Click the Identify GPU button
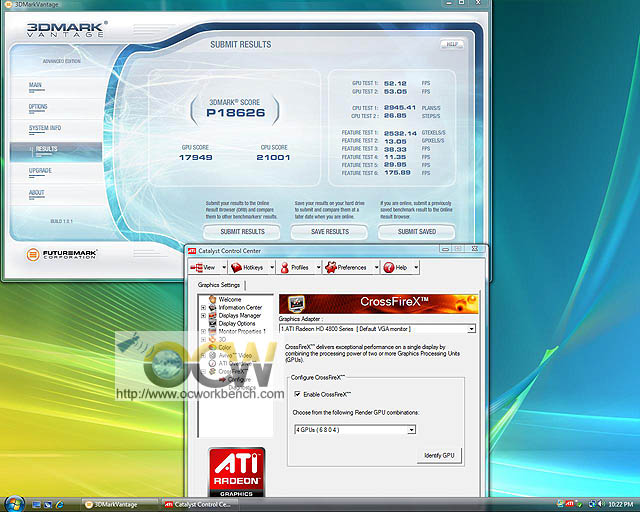Screen dimensions: 640x512 [x=439, y=455]
